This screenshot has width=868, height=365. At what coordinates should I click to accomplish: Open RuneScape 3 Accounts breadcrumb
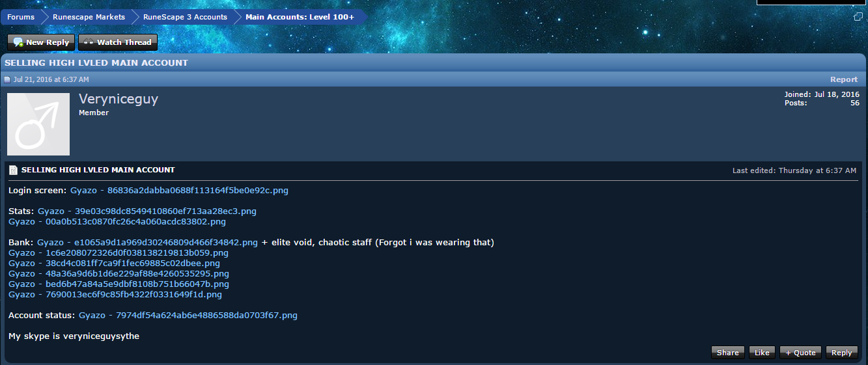pos(185,17)
